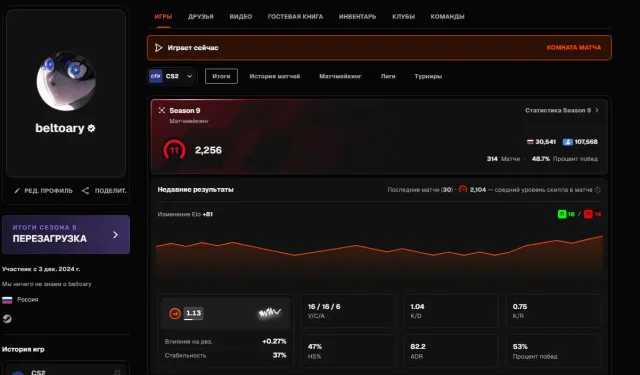640x375 pixels.
Task: Click the orange rating icon beside 1.13
Action: [x=175, y=313]
